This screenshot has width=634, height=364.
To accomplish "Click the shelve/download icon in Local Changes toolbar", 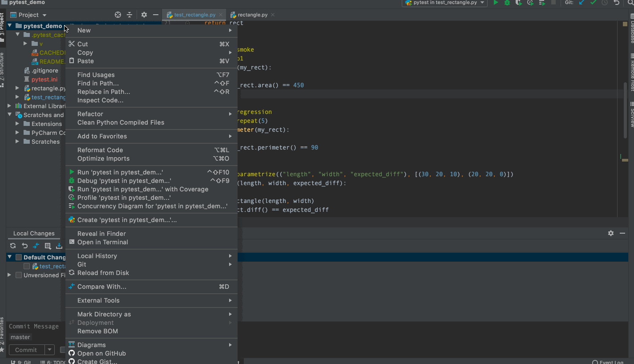I will point(59,246).
